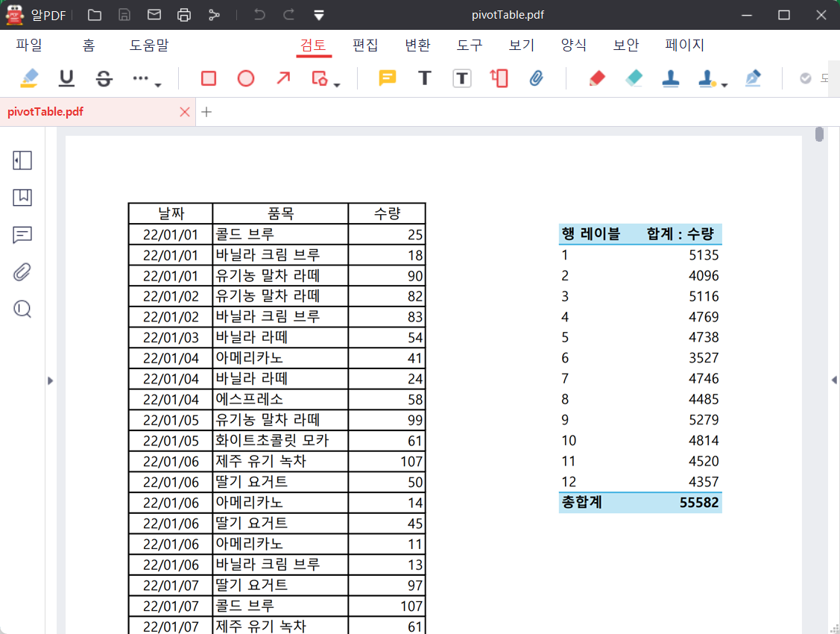Image resolution: width=840 pixels, height=634 pixels.
Task: Apply the underline annotation tool
Action: pos(66,78)
